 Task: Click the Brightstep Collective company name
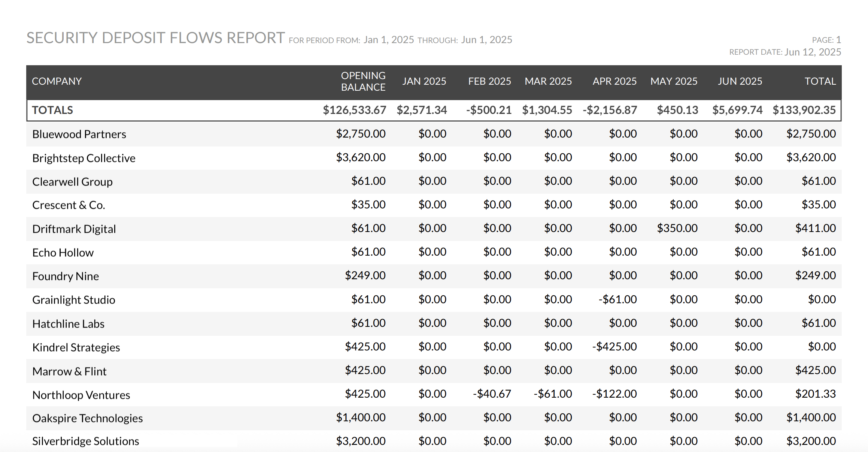click(84, 158)
